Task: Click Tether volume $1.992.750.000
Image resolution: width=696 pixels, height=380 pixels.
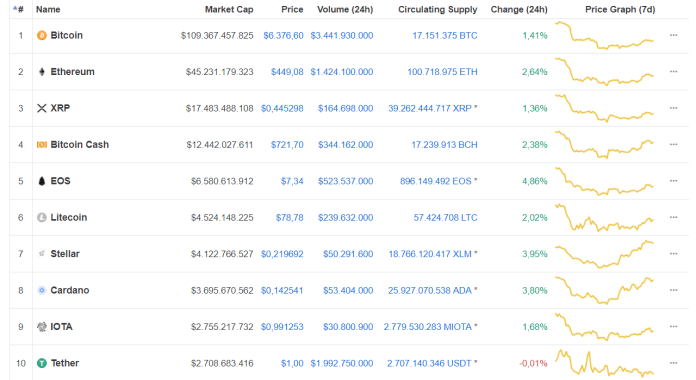Action: point(342,363)
